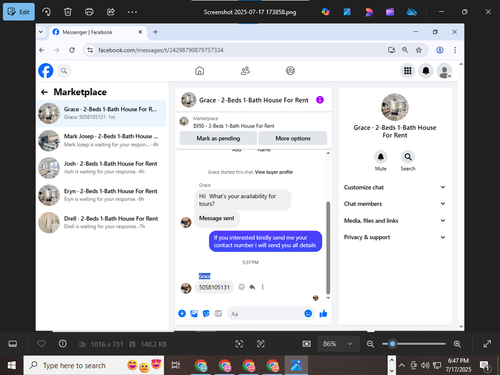Viewport: 500px width, 375px height.
Task: Open the Facebook search magnifier
Action: (x=64, y=71)
